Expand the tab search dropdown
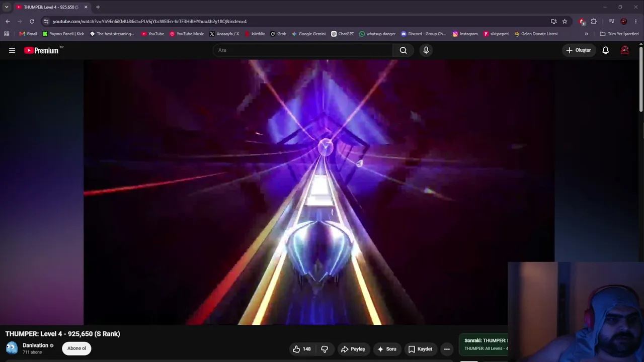 pyautogui.click(x=7, y=7)
